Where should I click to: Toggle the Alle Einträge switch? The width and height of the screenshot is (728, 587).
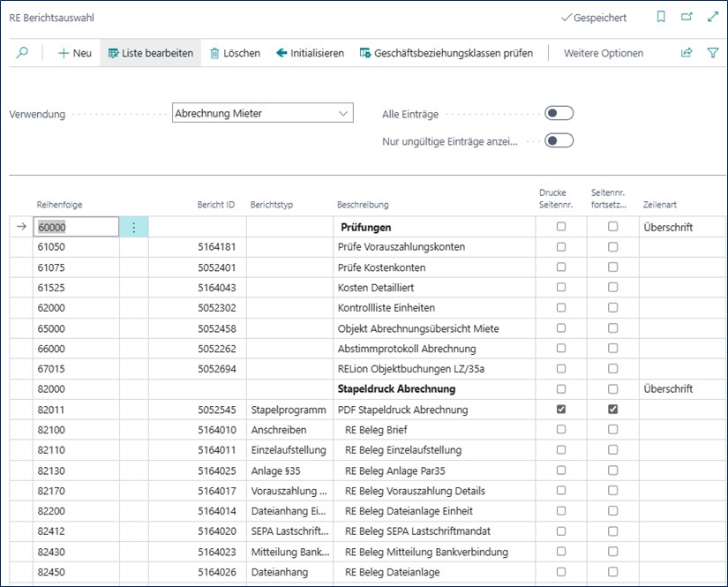tap(559, 113)
